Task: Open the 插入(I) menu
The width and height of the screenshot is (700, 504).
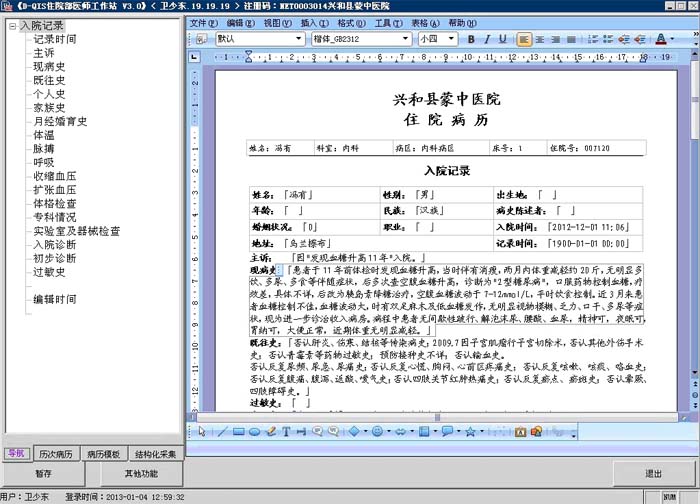Action: [315, 23]
